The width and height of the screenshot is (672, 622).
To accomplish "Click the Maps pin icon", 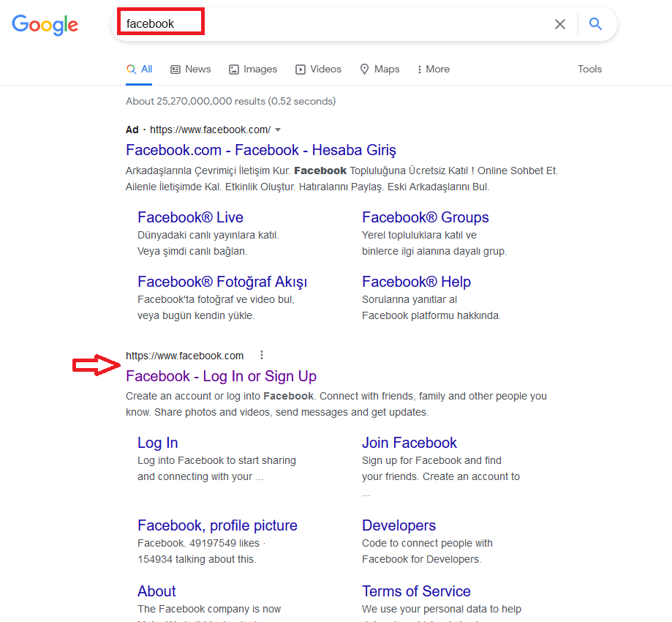I will click(363, 69).
